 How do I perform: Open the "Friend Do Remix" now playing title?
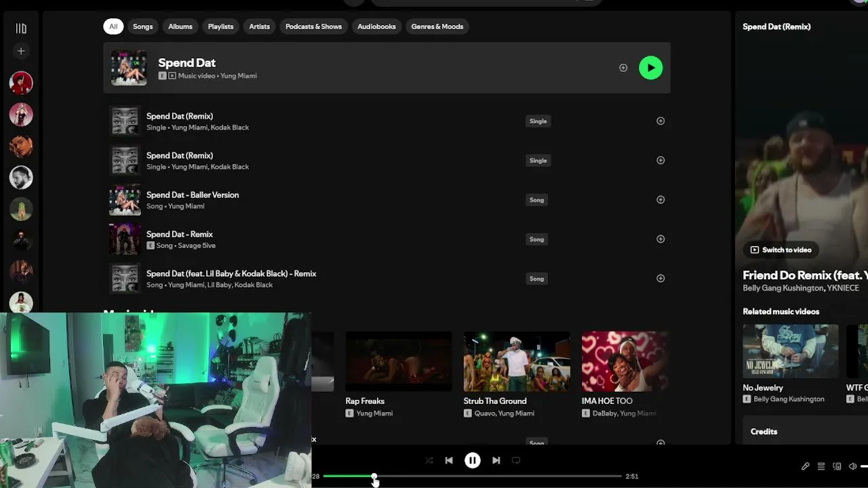click(x=805, y=275)
